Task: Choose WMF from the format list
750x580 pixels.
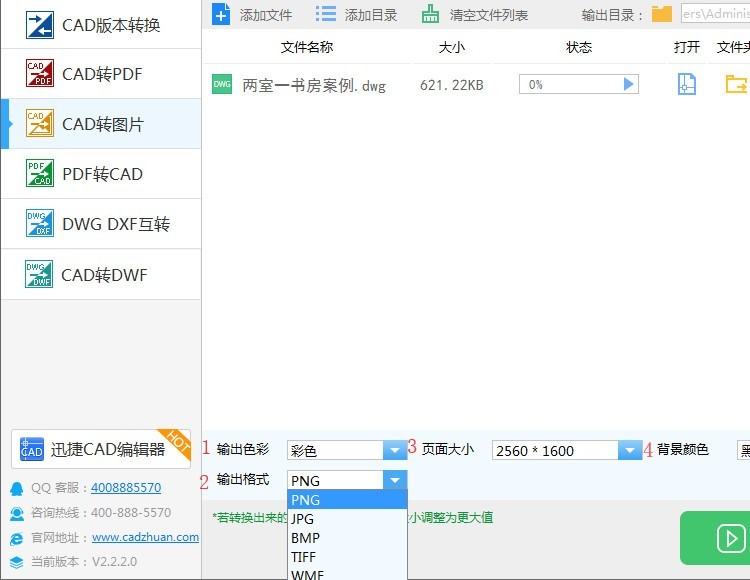Action: [x=348, y=574]
